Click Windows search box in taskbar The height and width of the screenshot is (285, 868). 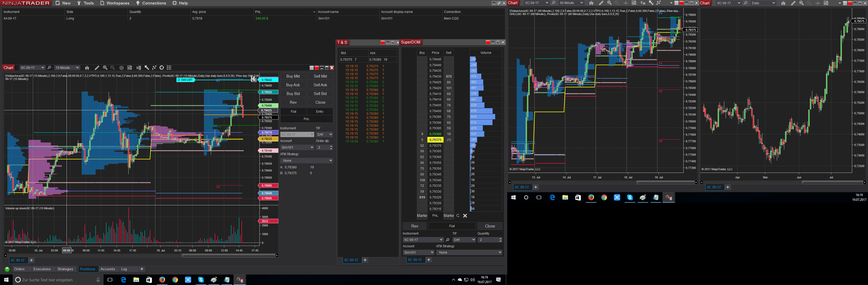[x=57, y=280]
